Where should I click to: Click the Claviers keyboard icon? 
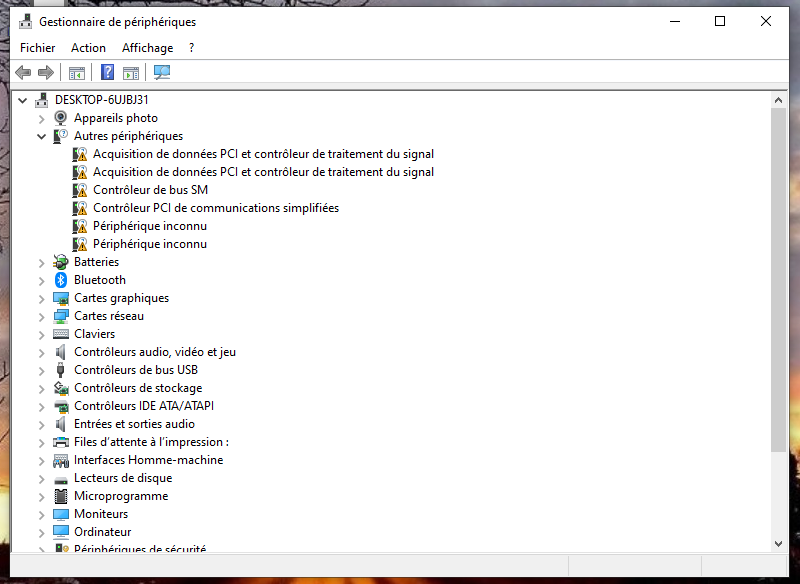(61, 334)
